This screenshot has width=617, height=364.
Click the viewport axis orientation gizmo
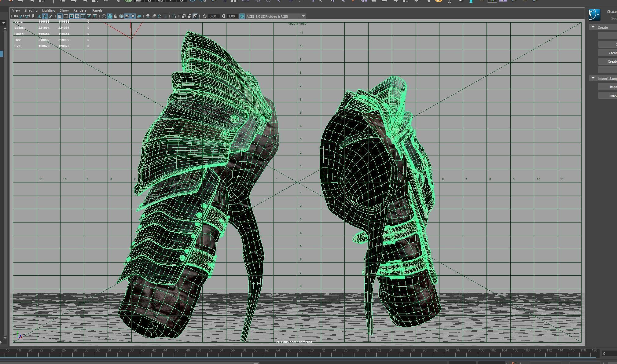(x=19, y=335)
